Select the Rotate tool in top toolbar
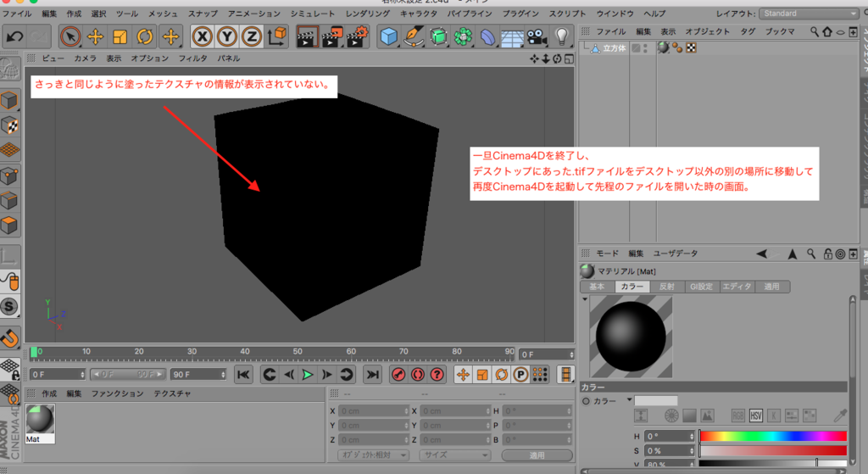The width and height of the screenshot is (868, 474). (x=144, y=37)
